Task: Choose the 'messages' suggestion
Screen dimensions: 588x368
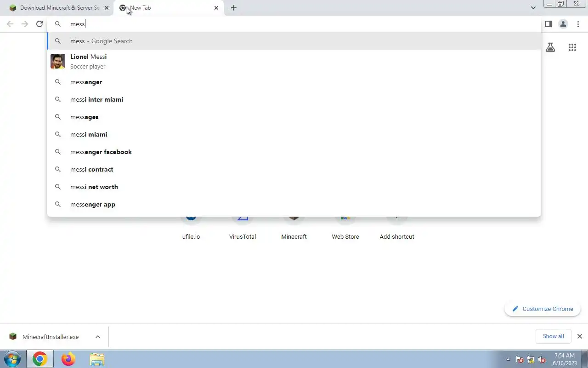Action: [294, 117]
